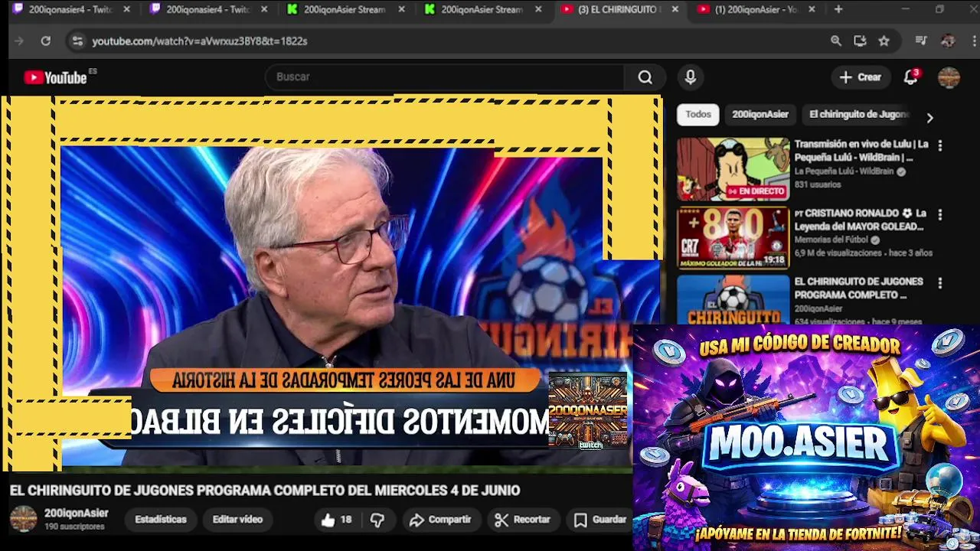The width and height of the screenshot is (980, 551).
Task: Click the forward navigation arrow
Action: 20,41
